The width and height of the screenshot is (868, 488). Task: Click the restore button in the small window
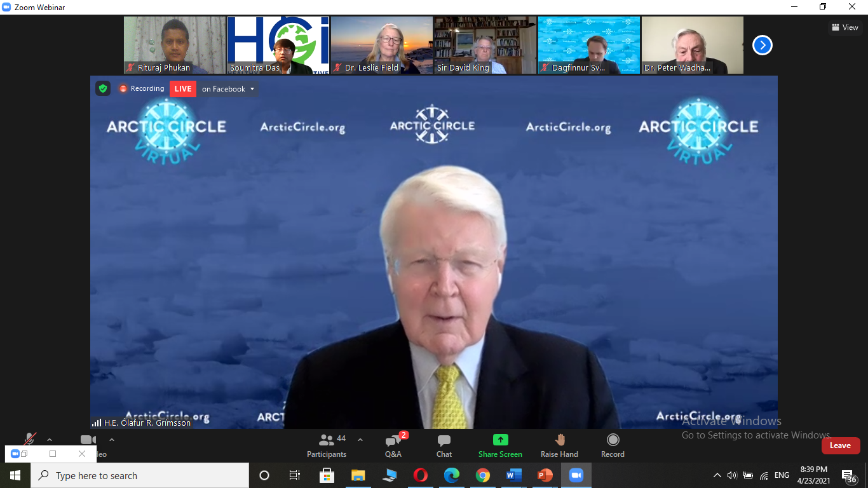(x=24, y=454)
